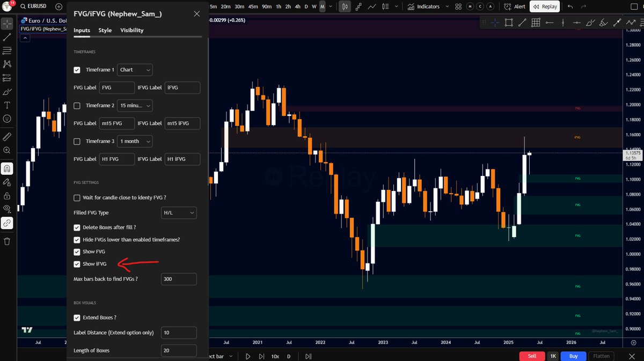Edit the Max bars back field
Image resolution: width=644 pixels, height=361 pixels.
(x=179, y=279)
